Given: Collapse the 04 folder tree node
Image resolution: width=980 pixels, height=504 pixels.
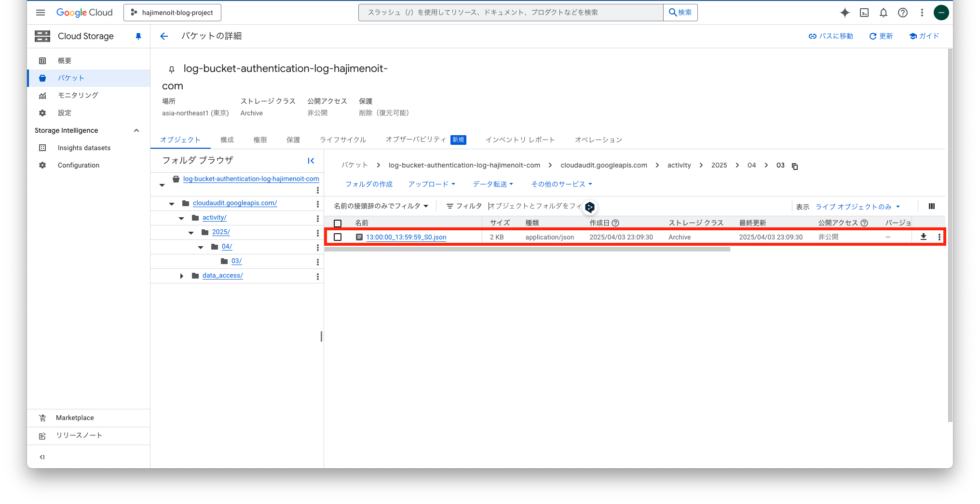Looking at the screenshot, I should (x=201, y=247).
